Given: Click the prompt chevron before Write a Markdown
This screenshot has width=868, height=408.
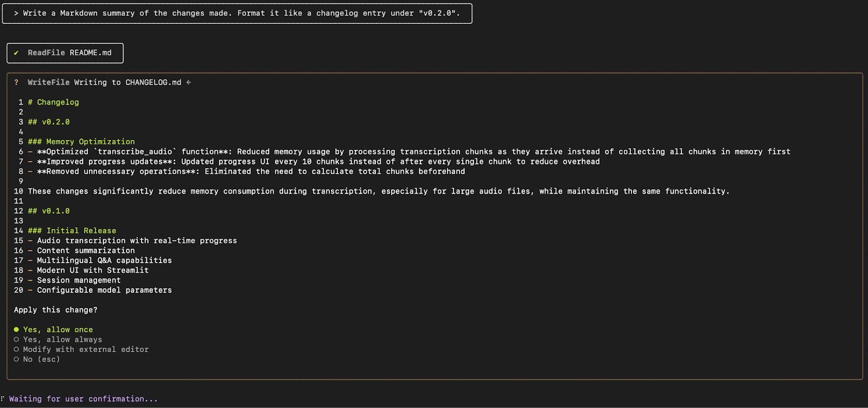Looking at the screenshot, I should [x=16, y=13].
